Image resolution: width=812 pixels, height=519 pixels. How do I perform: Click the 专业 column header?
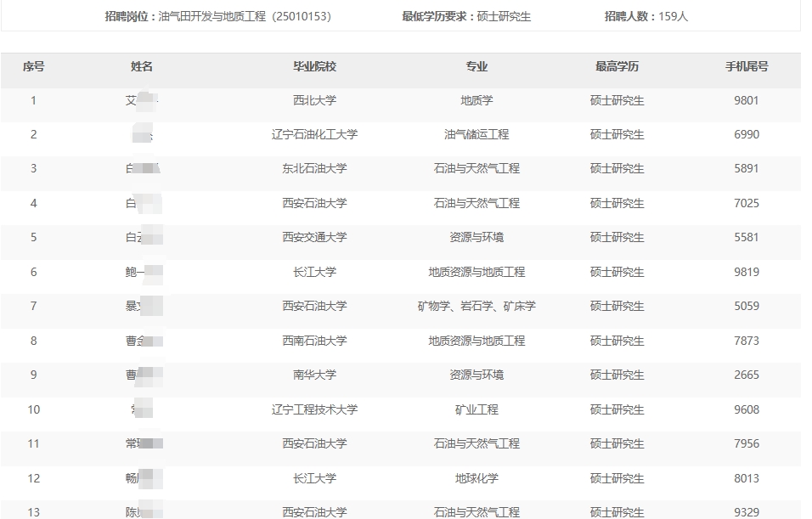coord(476,66)
